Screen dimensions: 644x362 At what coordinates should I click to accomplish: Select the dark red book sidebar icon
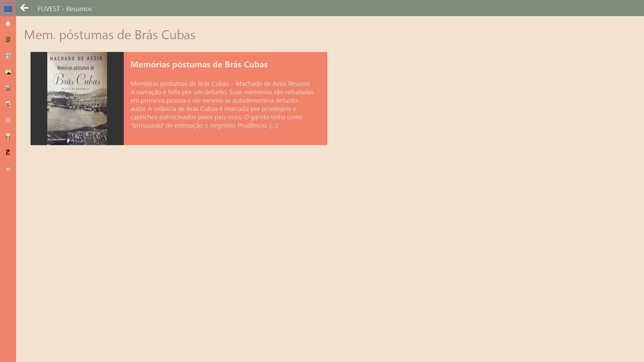coord(8,152)
